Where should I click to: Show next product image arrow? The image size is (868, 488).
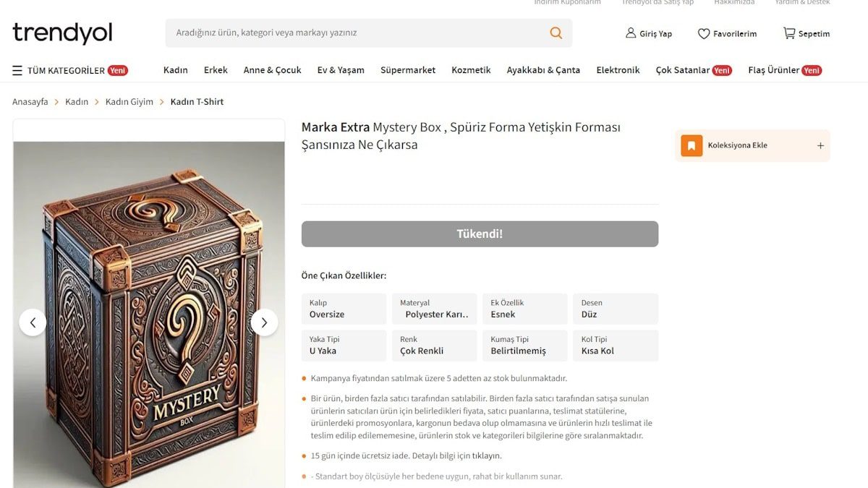pos(264,322)
